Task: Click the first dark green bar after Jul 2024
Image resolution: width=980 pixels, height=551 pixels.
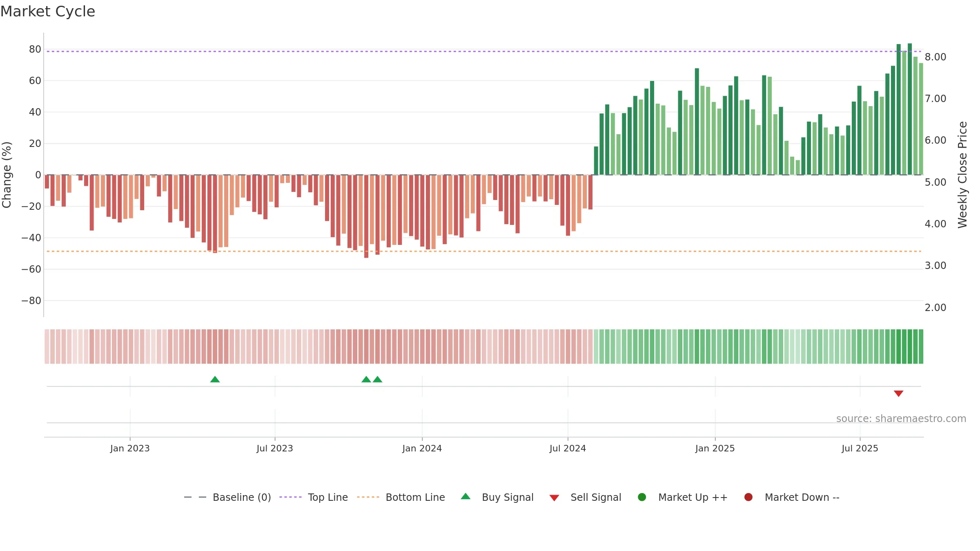Action: [x=596, y=161]
